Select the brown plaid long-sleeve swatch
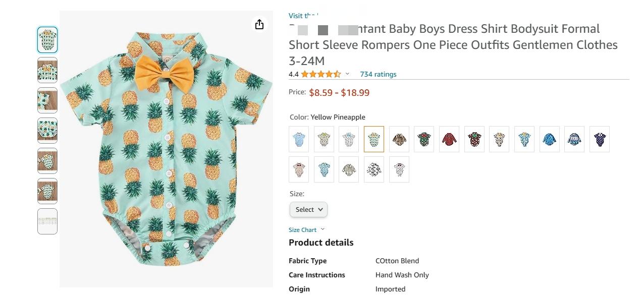The height and width of the screenshot is (297, 644). click(399, 139)
